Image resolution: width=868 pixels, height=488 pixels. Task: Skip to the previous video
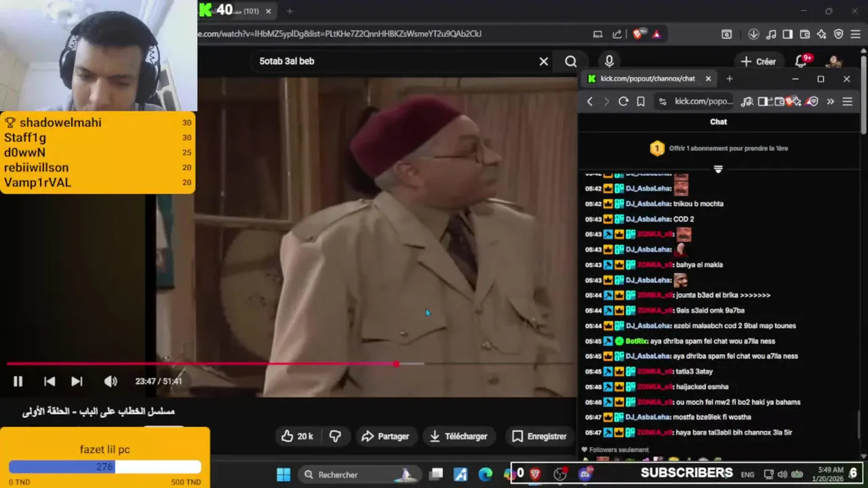(50, 382)
